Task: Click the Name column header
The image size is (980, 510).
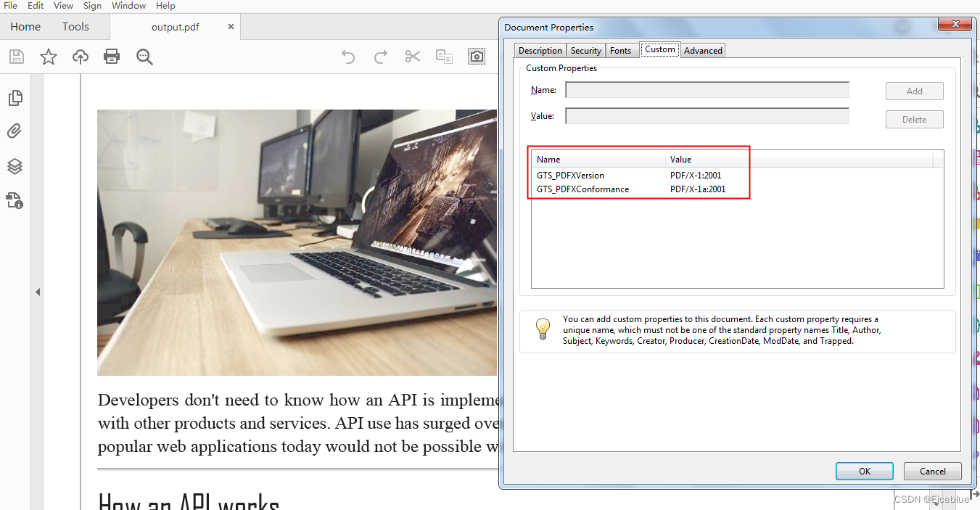Action: tap(598, 159)
